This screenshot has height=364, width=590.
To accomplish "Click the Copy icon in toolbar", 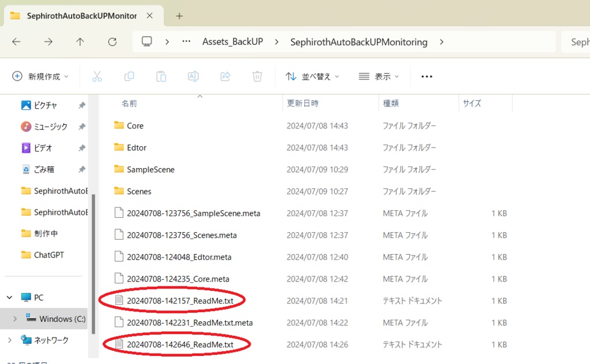I will coord(129,77).
